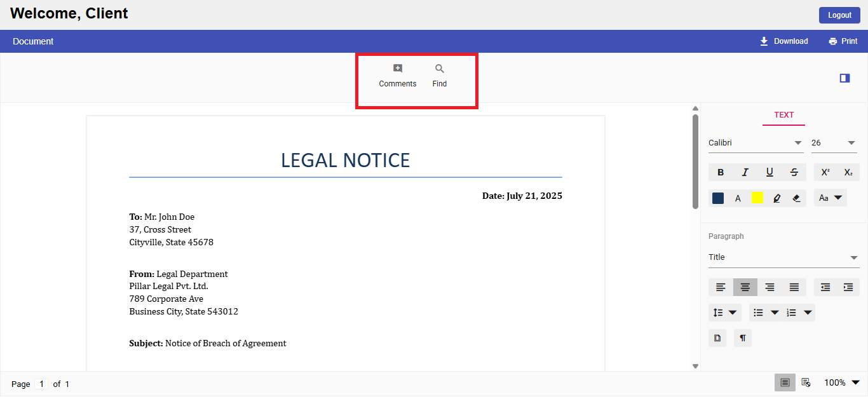The image size is (868, 399).
Task: Expand the Title paragraph style dropdown
Action: 783,257
